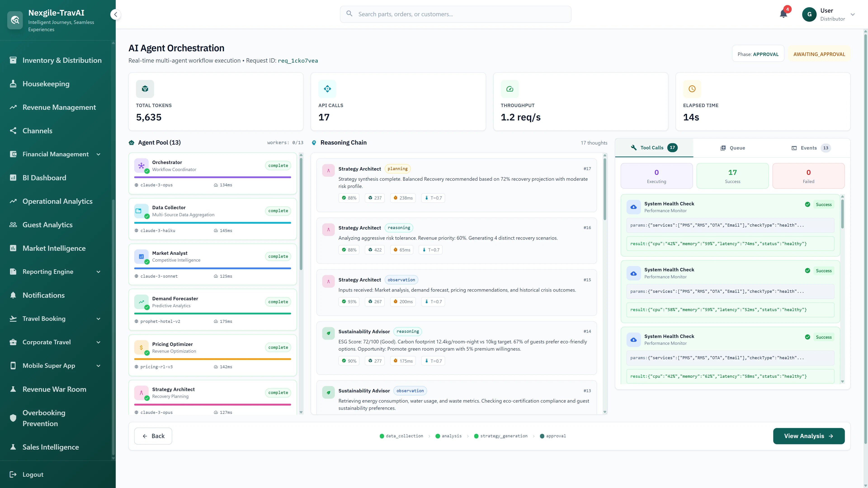
Task: Open the Overbooking Prevention shield icon
Action: coord(13,418)
